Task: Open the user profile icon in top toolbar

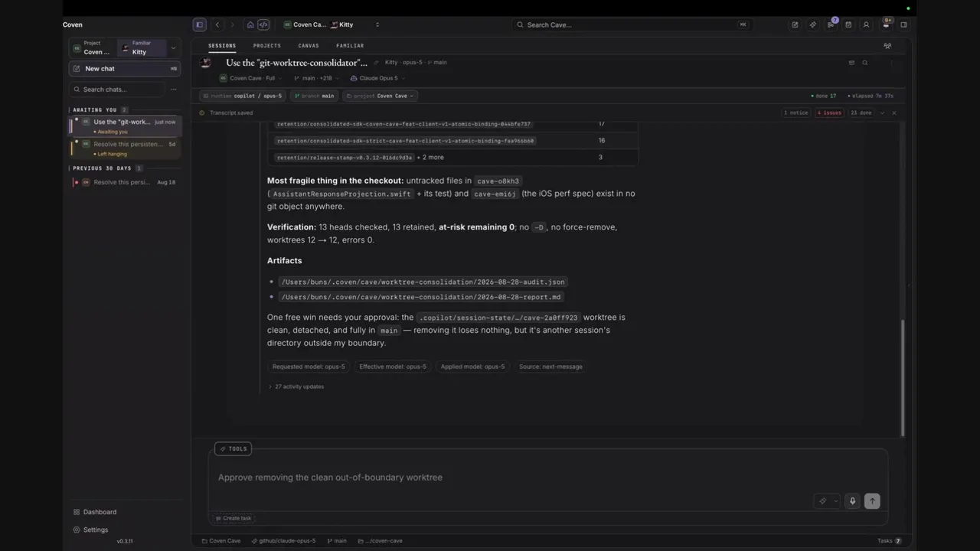Action: pos(866,24)
